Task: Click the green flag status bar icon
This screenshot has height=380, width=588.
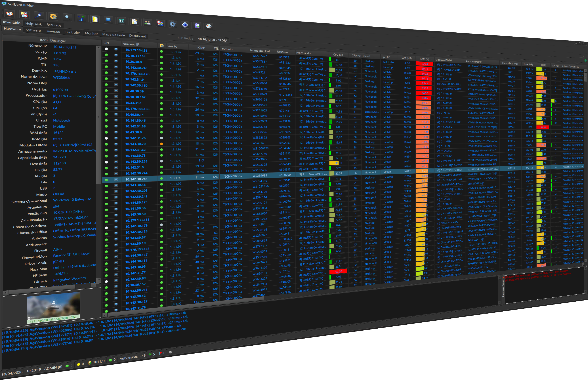Action: [x=150, y=355]
